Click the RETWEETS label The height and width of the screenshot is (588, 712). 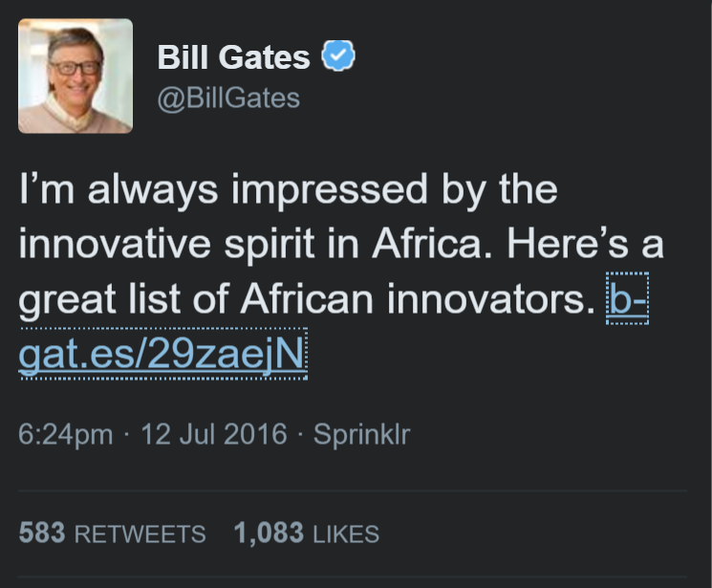tap(140, 534)
